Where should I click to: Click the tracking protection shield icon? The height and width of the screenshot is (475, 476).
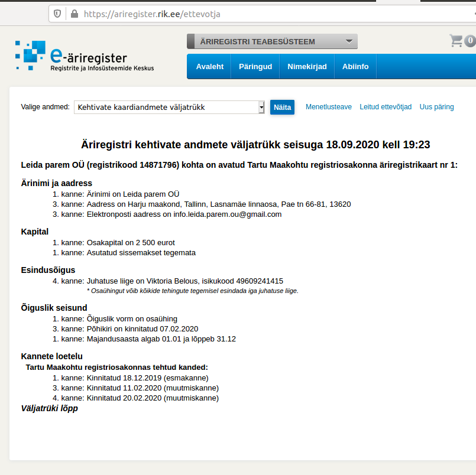(57, 14)
